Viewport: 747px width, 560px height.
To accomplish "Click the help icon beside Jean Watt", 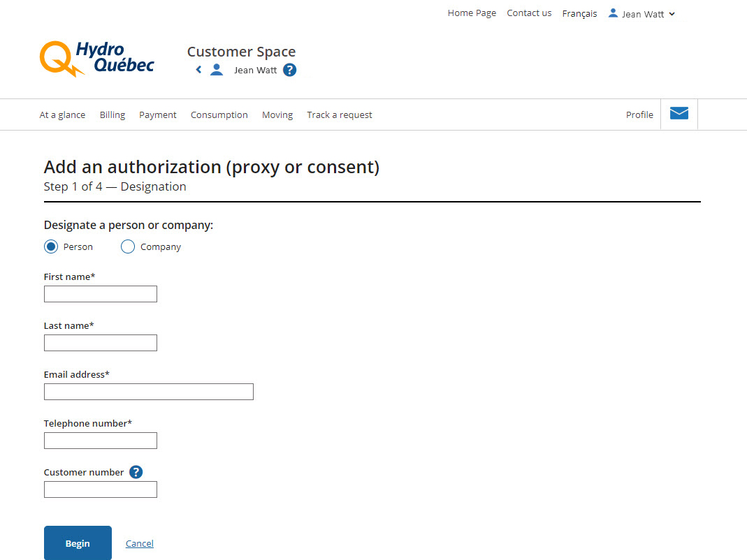I will [290, 70].
